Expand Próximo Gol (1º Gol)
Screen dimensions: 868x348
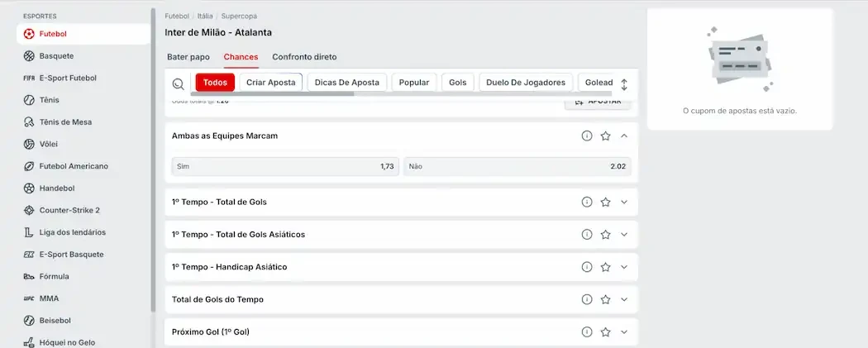click(624, 332)
